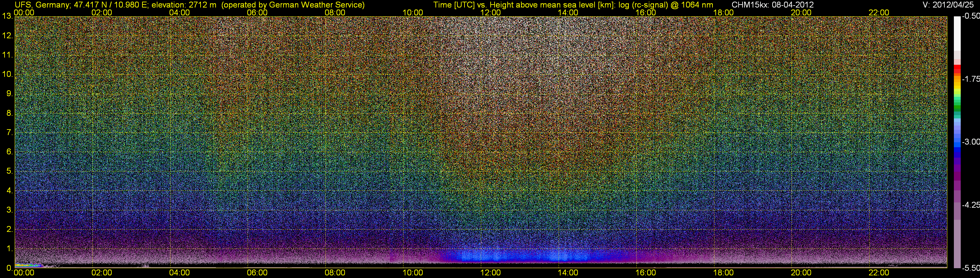Click the 14:00 tick on bottom axis
The height and width of the screenshot is (278, 980).
[x=568, y=273]
